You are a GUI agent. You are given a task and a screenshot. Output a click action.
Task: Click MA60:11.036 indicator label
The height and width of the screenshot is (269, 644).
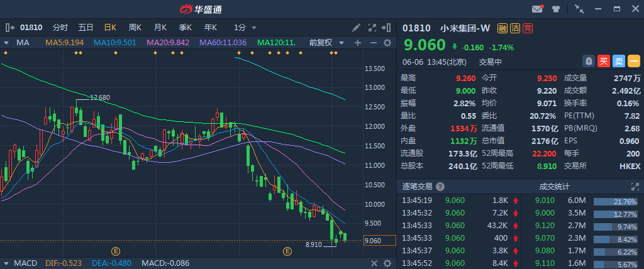223,42
